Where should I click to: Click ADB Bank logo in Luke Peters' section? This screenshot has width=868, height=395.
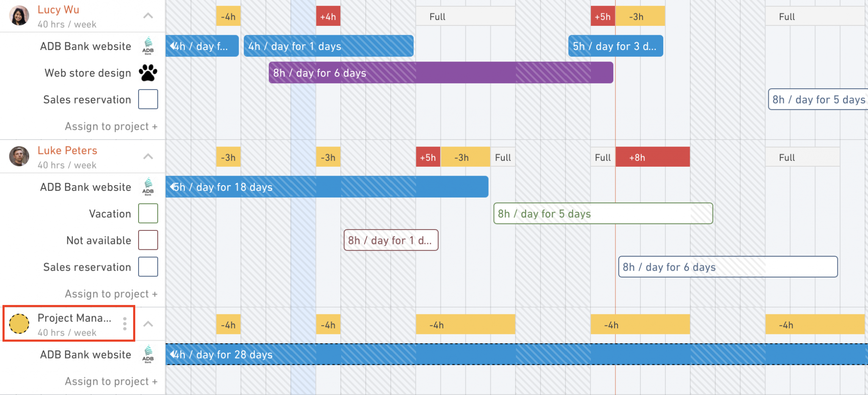point(148,187)
